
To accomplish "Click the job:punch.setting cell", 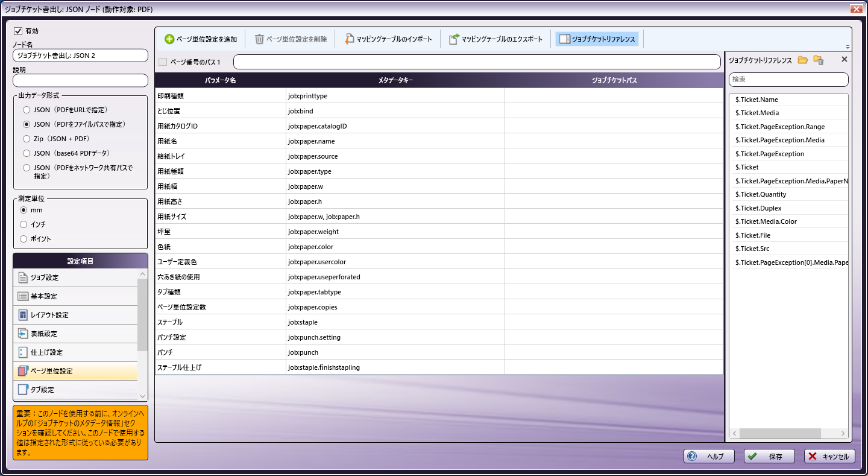I will [x=395, y=337].
